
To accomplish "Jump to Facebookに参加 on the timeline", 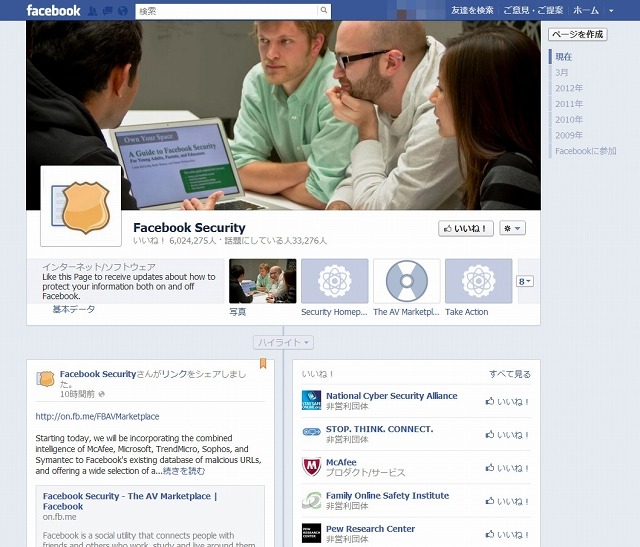I will tap(586, 151).
